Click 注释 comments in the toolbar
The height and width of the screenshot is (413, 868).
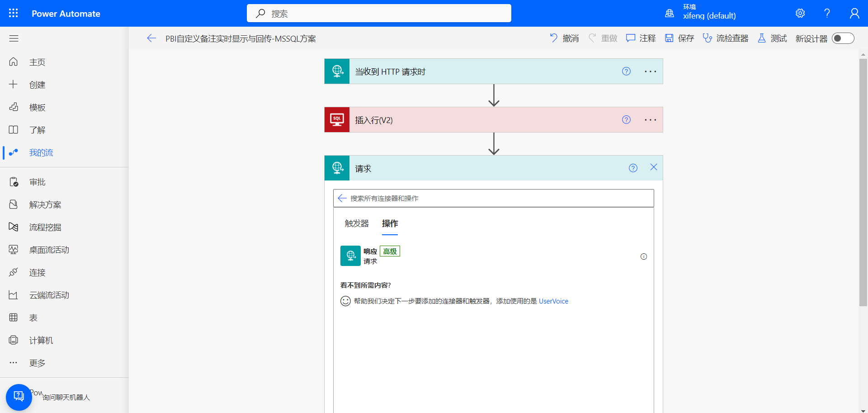[x=641, y=38]
